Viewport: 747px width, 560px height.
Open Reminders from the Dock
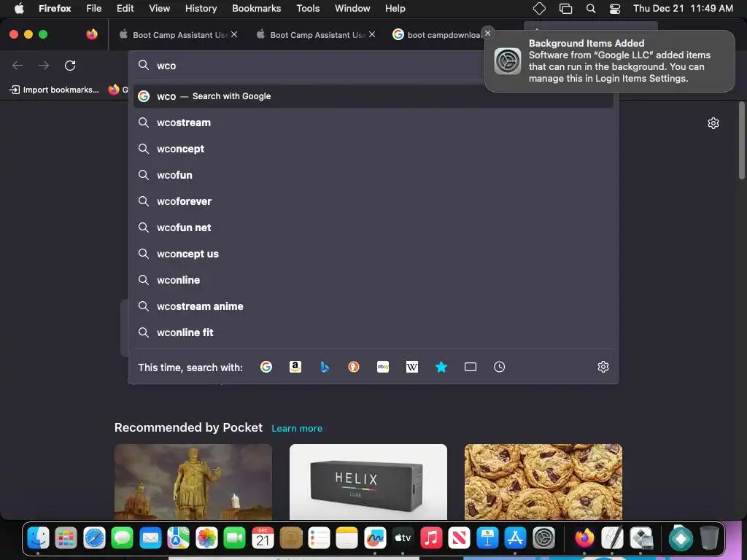tap(319, 538)
